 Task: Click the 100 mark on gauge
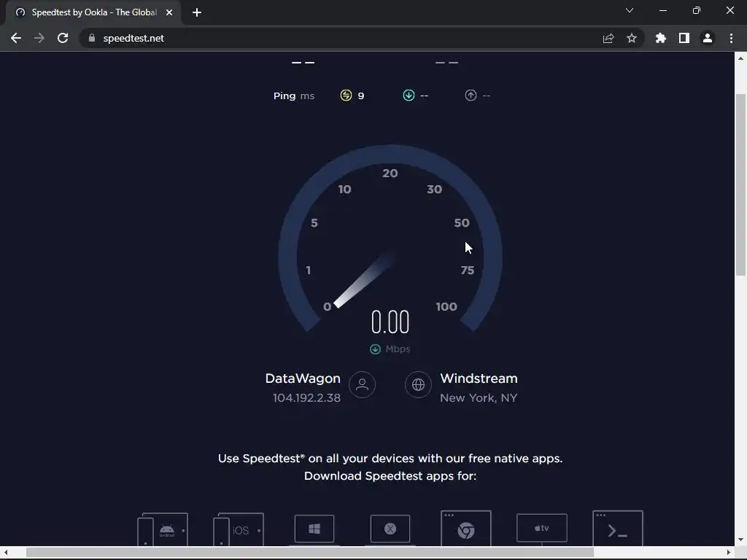coord(446,307)
